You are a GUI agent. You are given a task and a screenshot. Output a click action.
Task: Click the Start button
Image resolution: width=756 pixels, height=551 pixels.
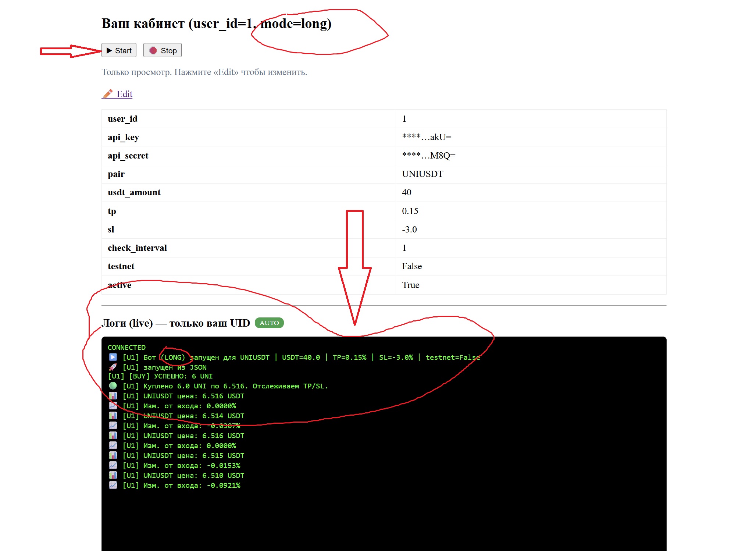tap(119, 50)
